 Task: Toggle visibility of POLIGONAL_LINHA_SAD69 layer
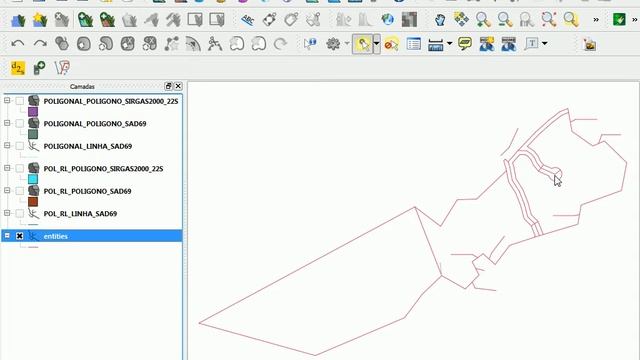point(20,146)
